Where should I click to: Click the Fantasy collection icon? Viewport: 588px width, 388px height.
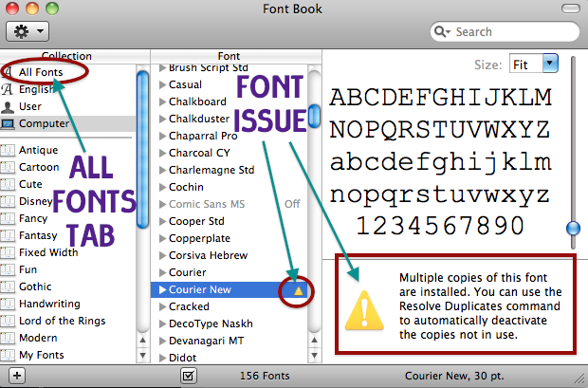point(8,235)
